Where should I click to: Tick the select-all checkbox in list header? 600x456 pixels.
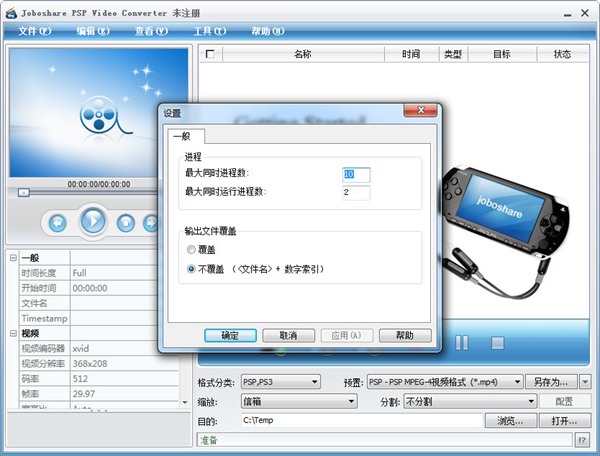point(210,54)
